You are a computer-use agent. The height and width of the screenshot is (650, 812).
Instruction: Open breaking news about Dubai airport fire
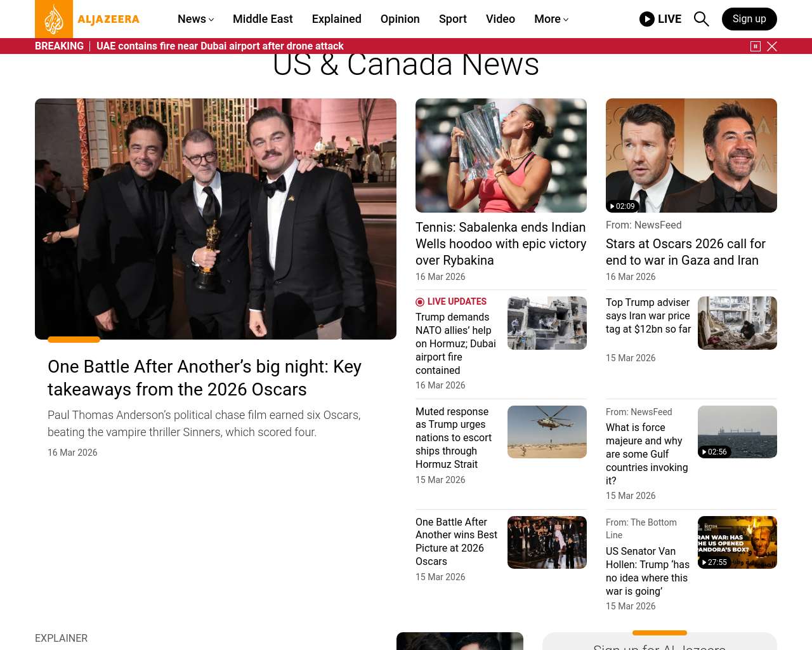(x=220, y=46)
